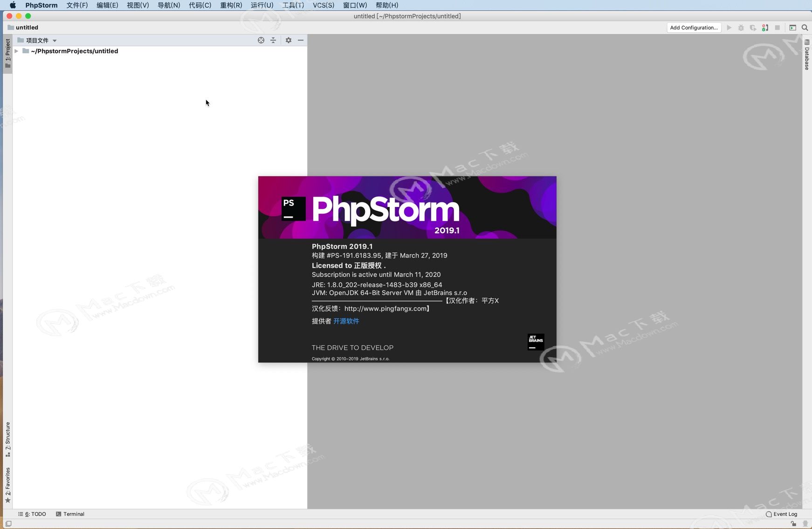The image size is (812, 529).
Task: Click Add Configuration... button
Action: pyautogui.click(x=694, y=27)
